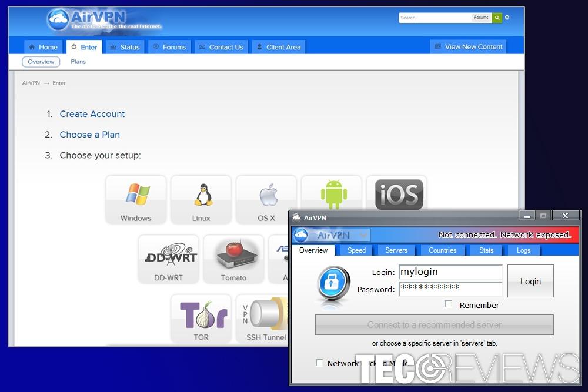Open the Servers tab in client
Image resolution: width=588 pixels, height=392 pixels.
click(x=396, y=250)
